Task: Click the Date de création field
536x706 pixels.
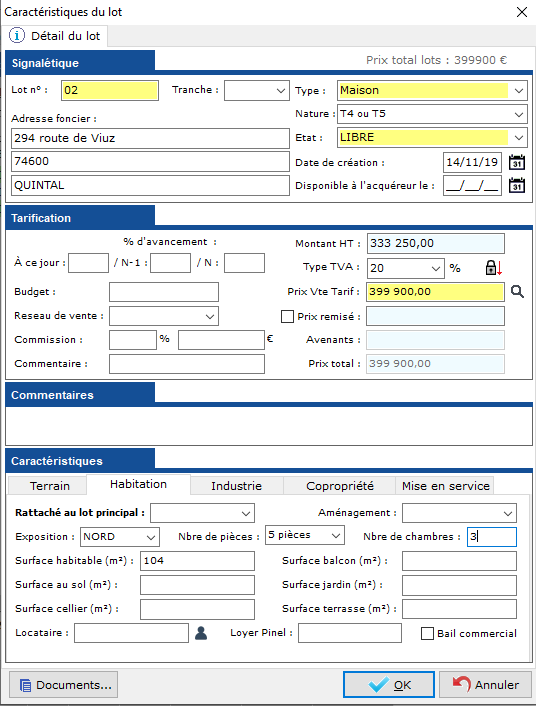Action: [472, 162]
